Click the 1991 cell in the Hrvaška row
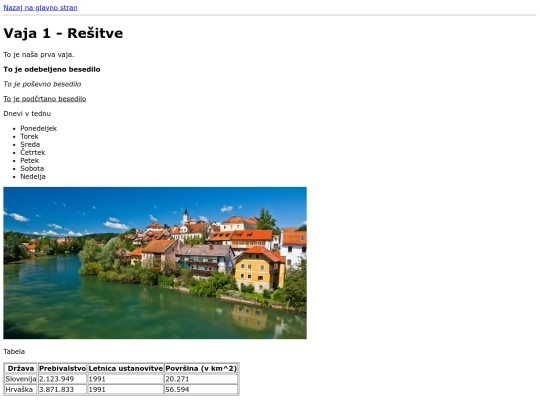Screen dimensions: 540x405 point(125,390)
